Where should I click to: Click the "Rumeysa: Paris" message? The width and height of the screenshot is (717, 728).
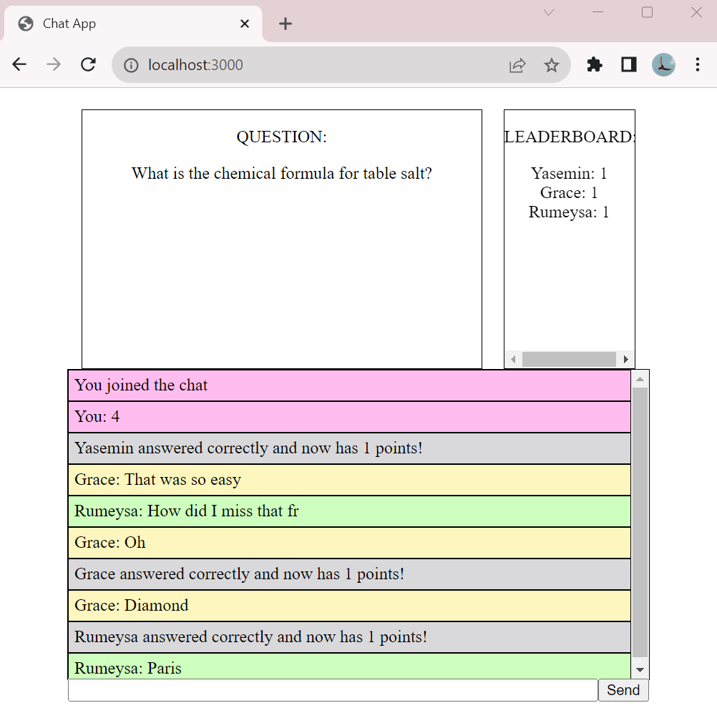click(349, 666)
